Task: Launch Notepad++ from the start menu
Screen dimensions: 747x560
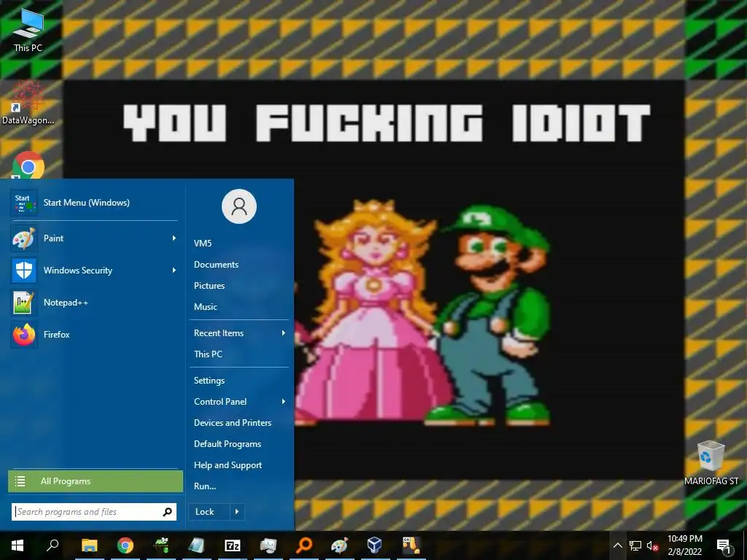Action: tap(94, 303)
